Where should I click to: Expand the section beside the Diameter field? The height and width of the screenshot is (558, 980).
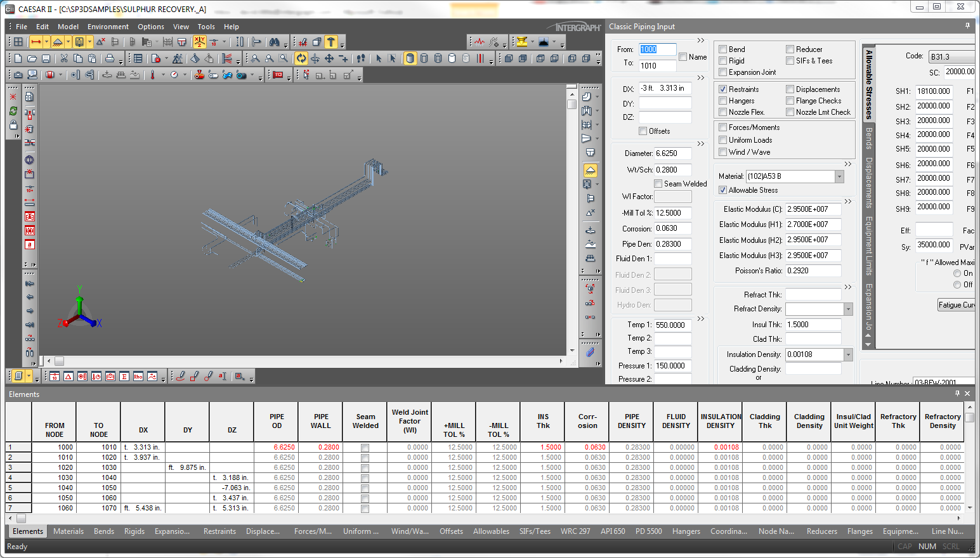coord(701,144)
